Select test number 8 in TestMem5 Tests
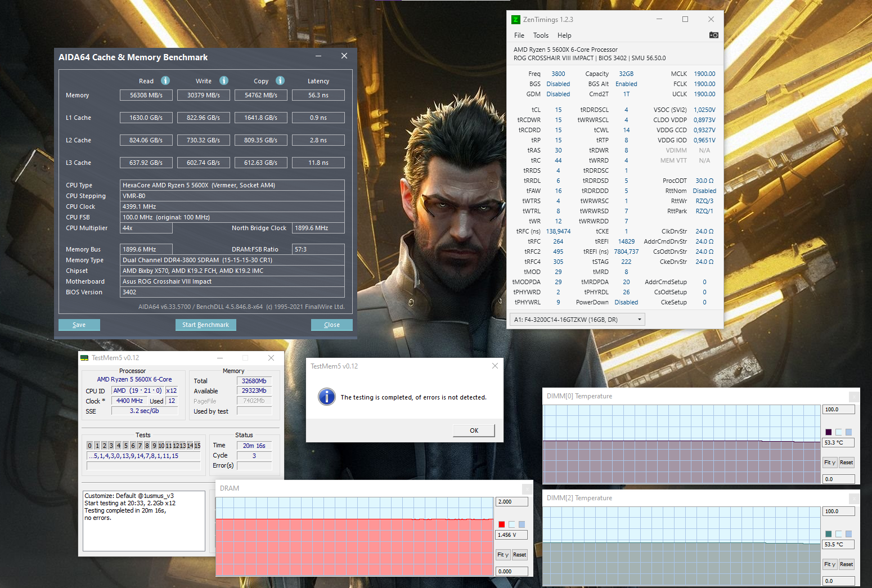Image resolution: width=872 pixels, height=588 pixels. (147, 446)
